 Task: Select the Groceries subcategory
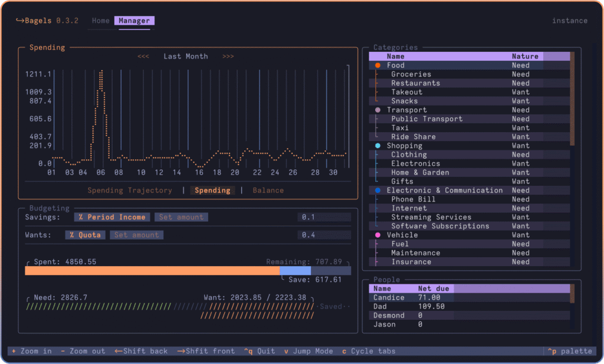469,74
